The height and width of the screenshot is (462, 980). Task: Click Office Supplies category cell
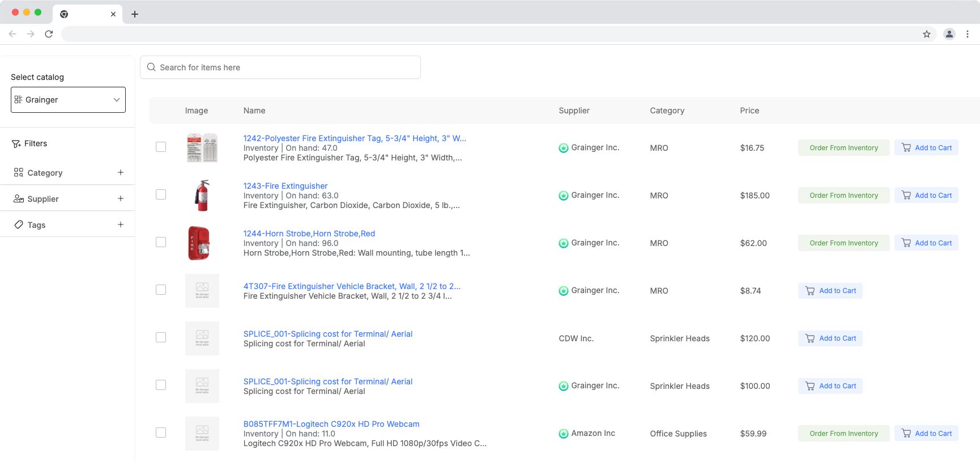[679, 434]
